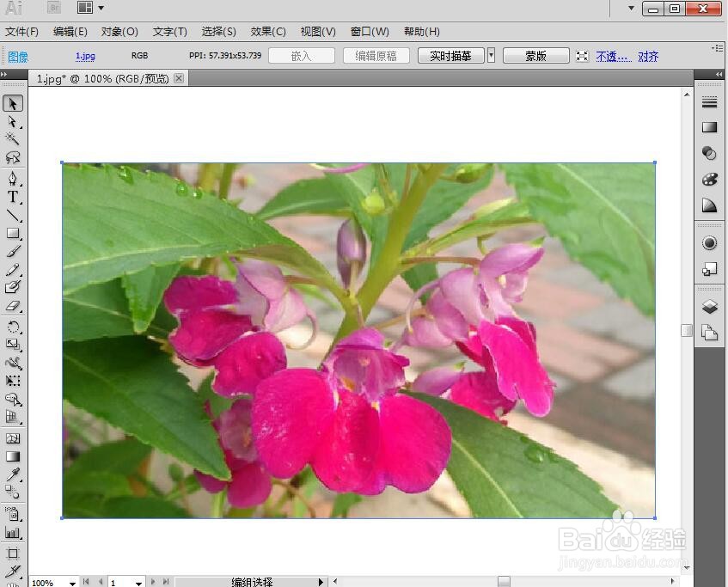Expand the 编组选择 status menu arrow

(321, 582)
